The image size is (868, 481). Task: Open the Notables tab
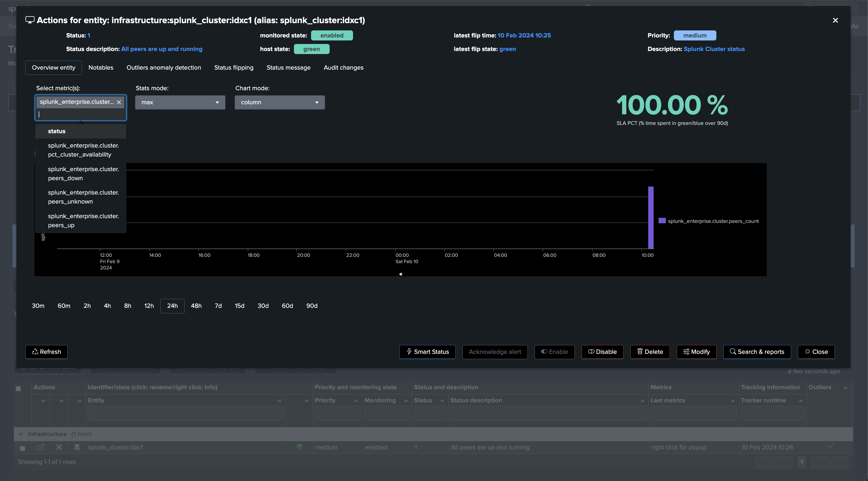click(x=101, y=68)
